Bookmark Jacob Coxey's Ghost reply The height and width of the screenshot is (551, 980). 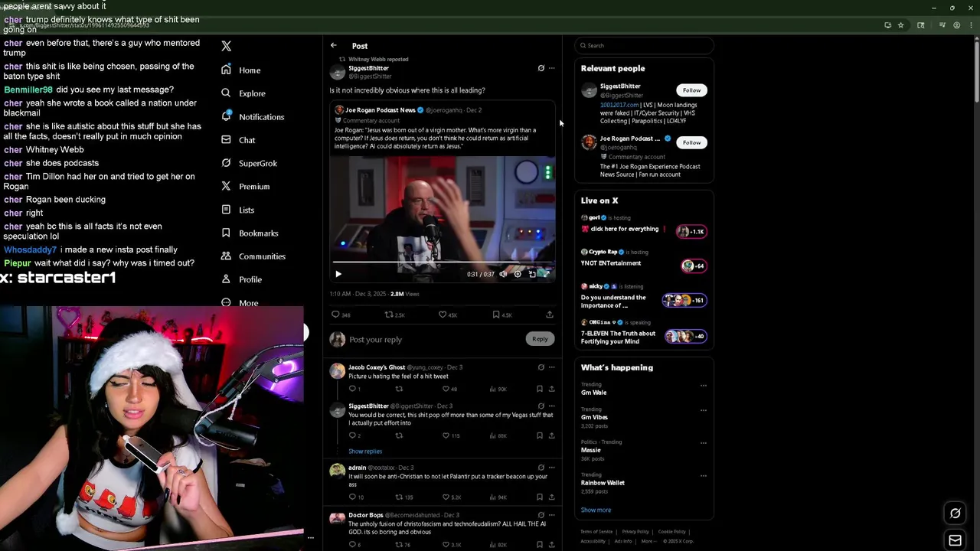pyautogui.click(x=539, y=389)
